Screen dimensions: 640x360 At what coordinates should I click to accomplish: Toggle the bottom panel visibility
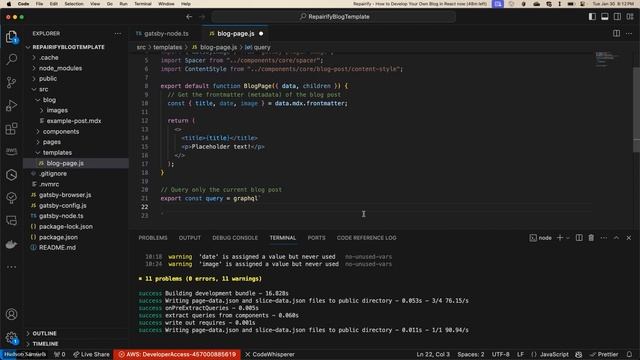pos(604,17)
